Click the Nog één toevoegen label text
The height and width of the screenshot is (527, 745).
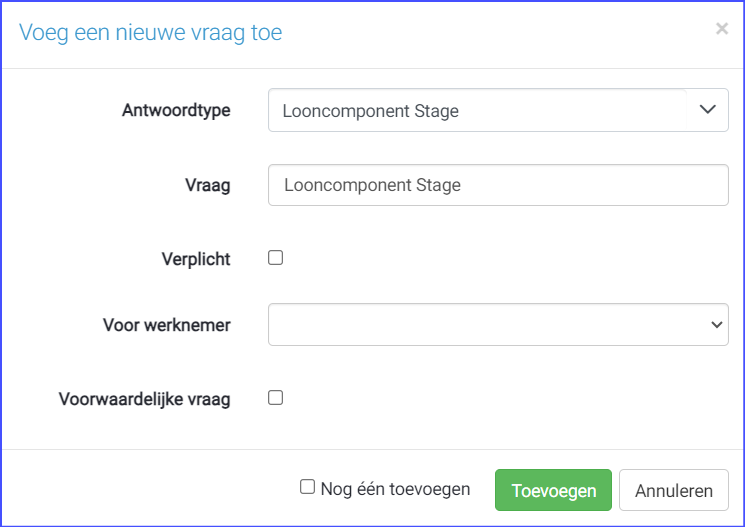(395, 489)
